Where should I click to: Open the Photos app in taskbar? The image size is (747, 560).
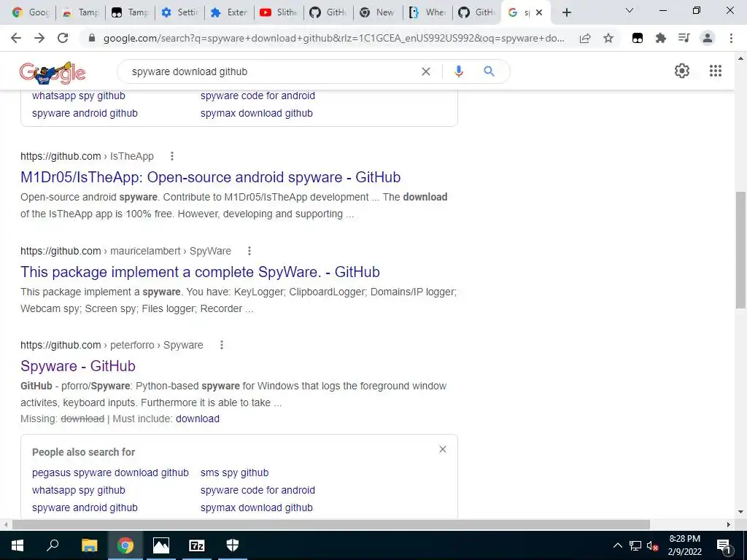(x=161, y=545)
